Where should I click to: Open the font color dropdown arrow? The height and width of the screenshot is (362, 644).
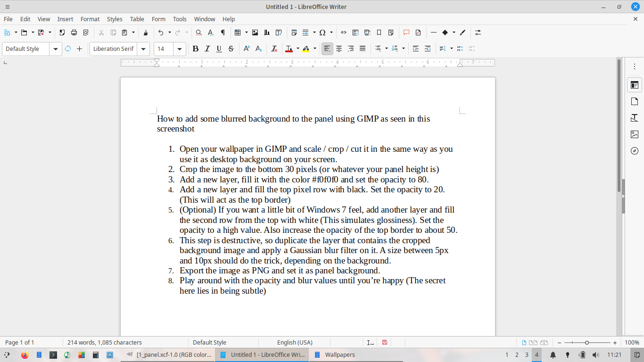pos(297,49)
